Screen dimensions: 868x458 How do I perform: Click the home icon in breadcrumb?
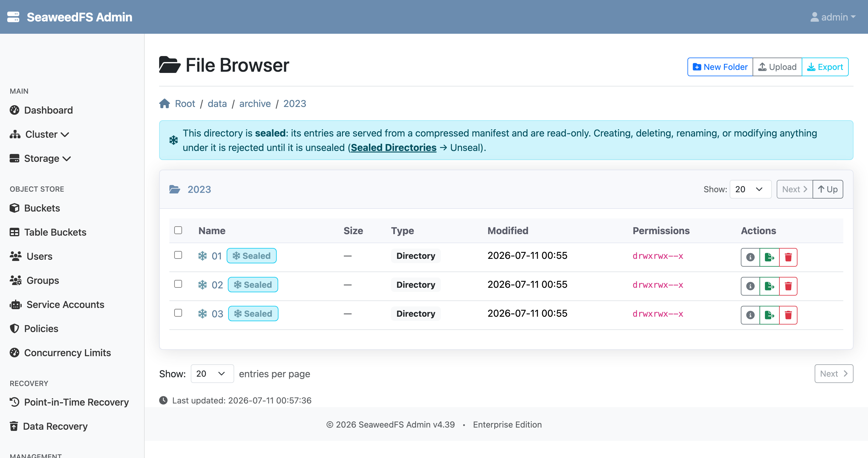tap(165, 103)
